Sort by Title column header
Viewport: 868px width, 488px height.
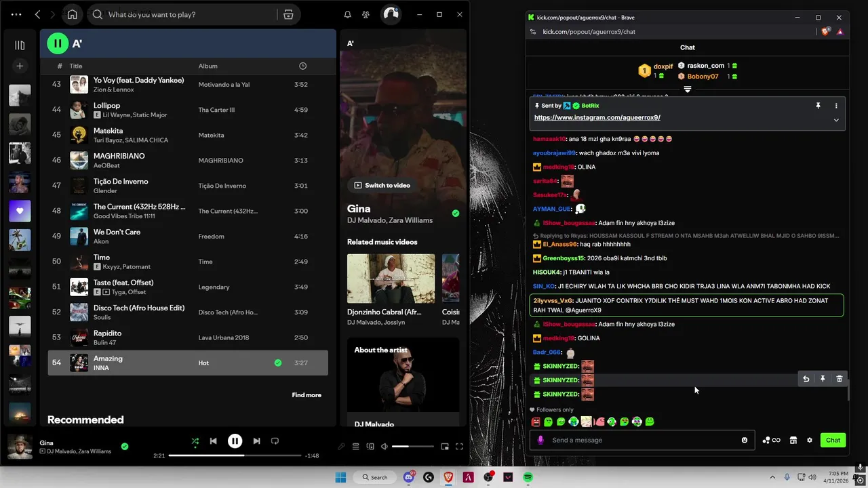click(x=76, y=66)
